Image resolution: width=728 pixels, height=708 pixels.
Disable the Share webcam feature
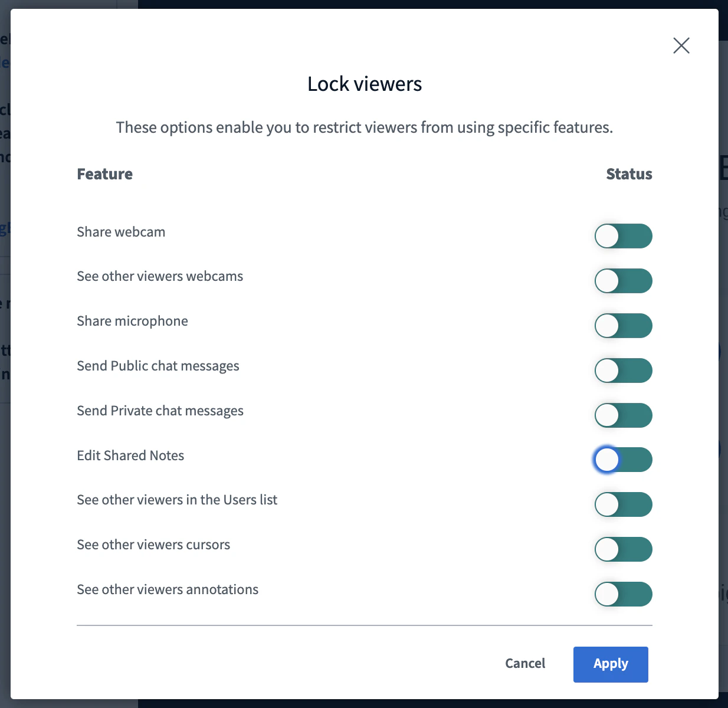(x=623, y=236)
